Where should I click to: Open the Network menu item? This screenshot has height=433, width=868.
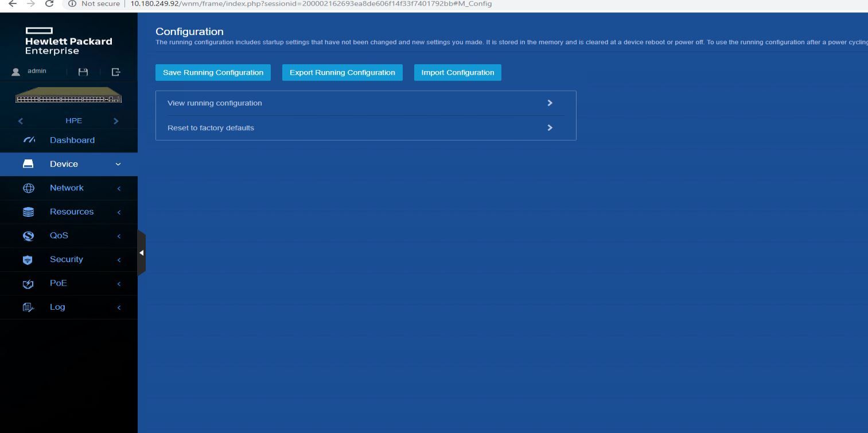tap(69, 188)
